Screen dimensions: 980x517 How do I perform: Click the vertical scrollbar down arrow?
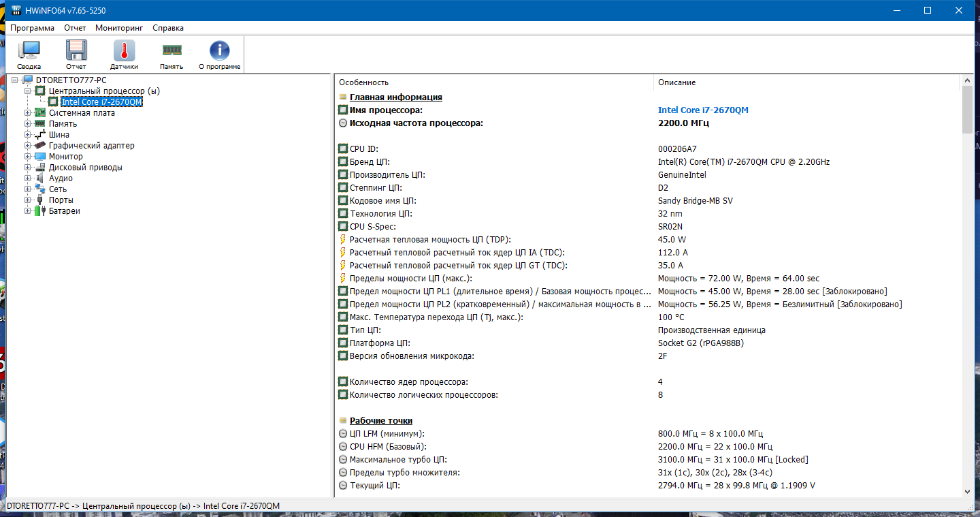point(967,491)
